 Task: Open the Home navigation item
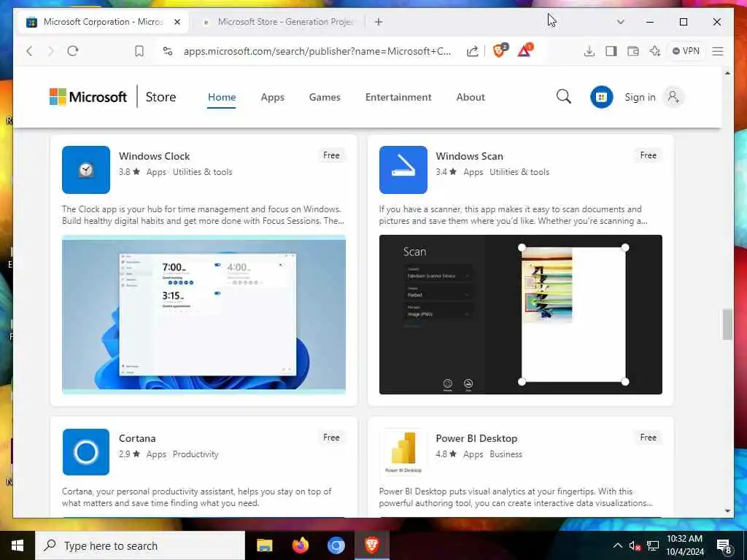222,97
